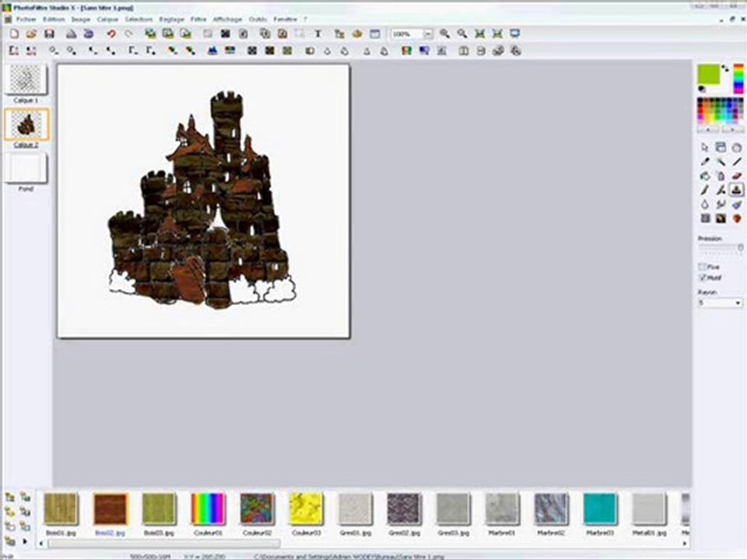Zoom out with the magnifier minus icon
747x560 pixels.
(x=462, y=33)
